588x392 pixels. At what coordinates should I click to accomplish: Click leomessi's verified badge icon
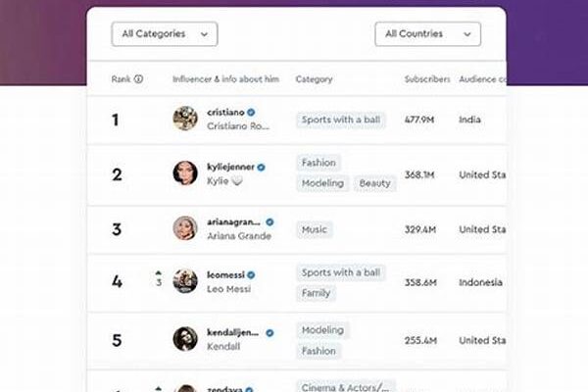pos(251,275)
